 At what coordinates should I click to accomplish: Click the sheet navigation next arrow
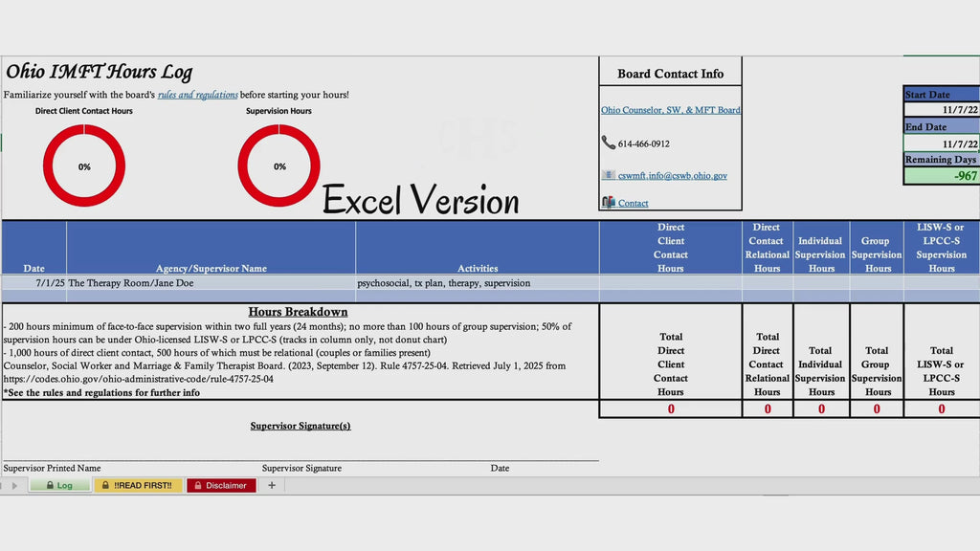click(x=14, y=485)
